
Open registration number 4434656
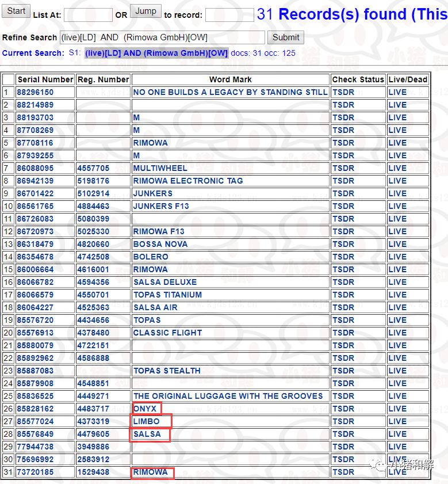[x=93, y=320]
